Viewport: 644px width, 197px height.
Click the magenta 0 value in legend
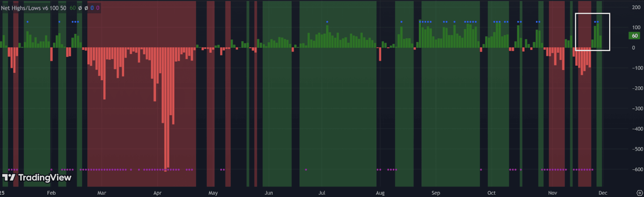(x=98, y=8)
